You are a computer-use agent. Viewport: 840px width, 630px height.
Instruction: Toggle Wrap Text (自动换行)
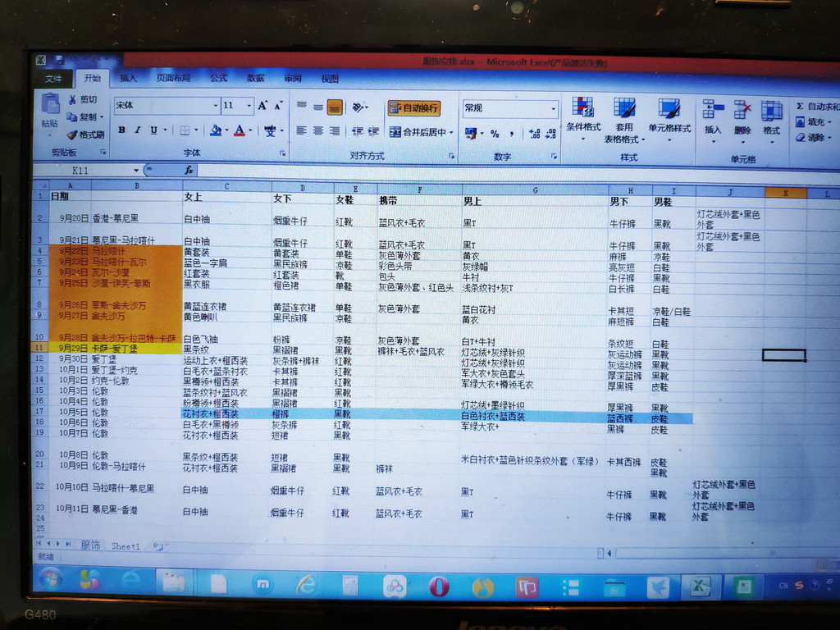[x=413, y=107]
